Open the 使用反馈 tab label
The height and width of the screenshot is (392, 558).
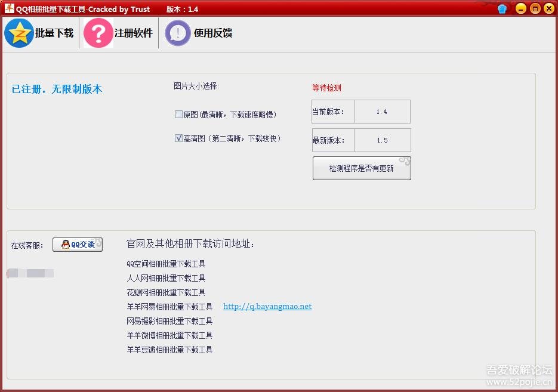pos(213,33)
